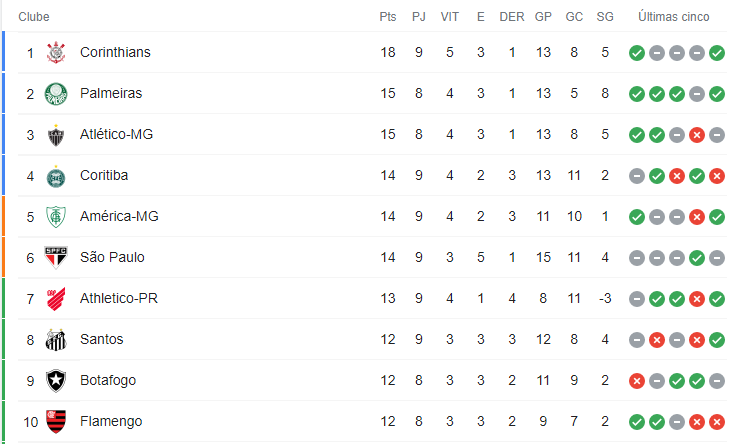The height and width of the screenshot is (444, 735).
Task: Click the Corinthians club crest
Action: point(56,52)
